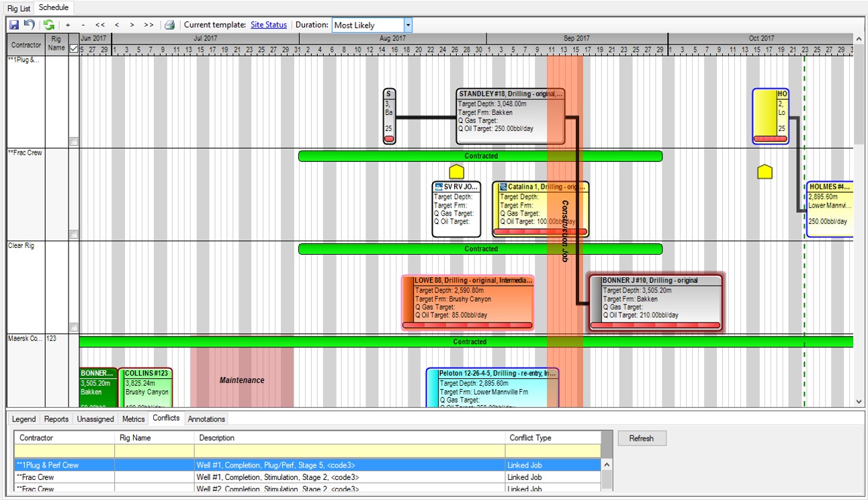Click the Description filter input field
This screenshot has height=500, width=868.
tap(350, 451)
